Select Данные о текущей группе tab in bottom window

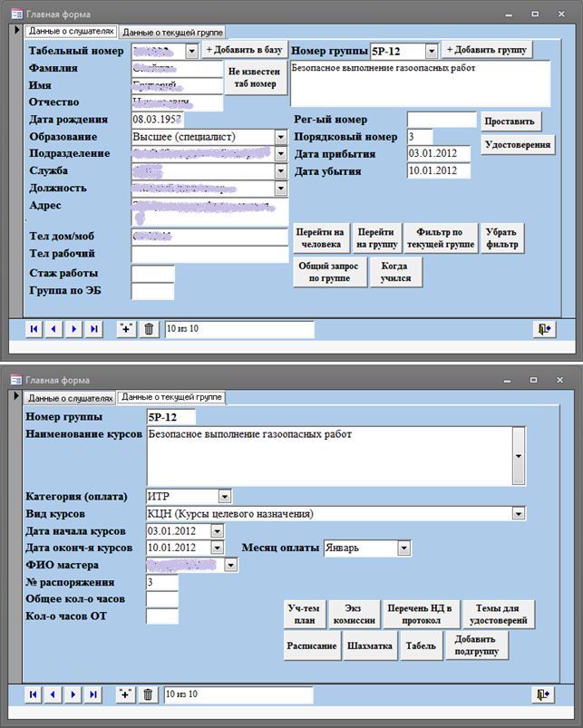171,397
